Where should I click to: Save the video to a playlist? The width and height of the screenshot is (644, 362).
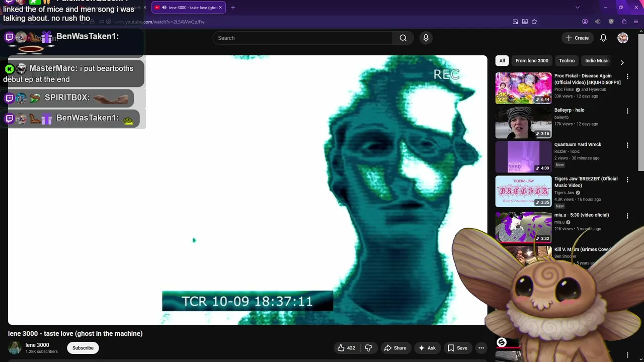(x=457, y=348)
